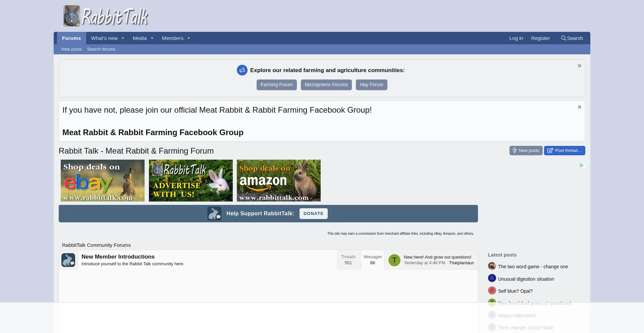This screenshot has width=644, height=333.
Task: Click the P avatar beside Self blue? Opal?
Action: (x=492, y=291)
